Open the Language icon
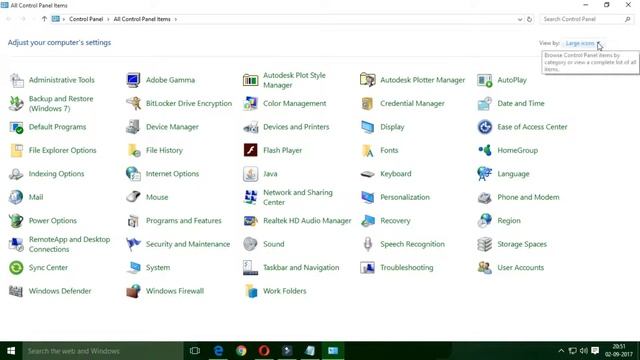This screenshot has width=640, height=360. [x=485, y=174]
